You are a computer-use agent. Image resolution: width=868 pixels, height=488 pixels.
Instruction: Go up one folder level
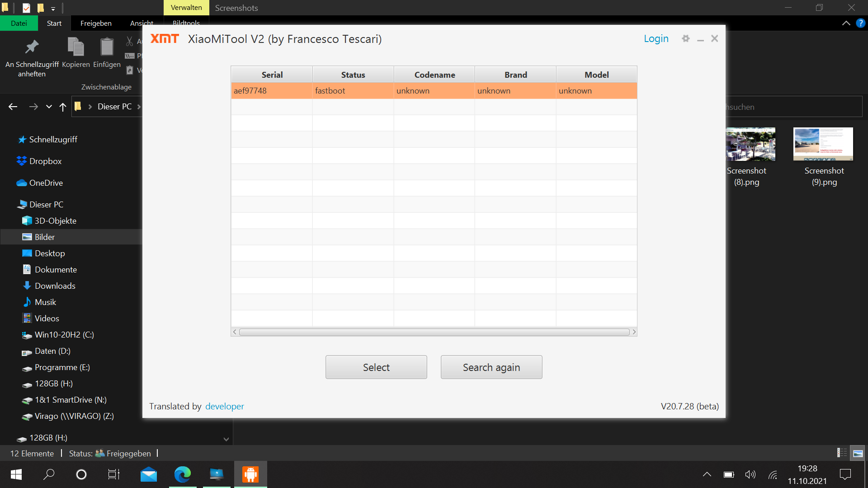tap(63, 107)
